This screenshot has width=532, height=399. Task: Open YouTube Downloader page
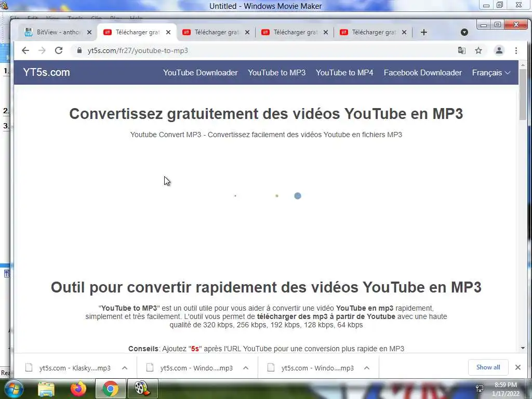[200, 73]
